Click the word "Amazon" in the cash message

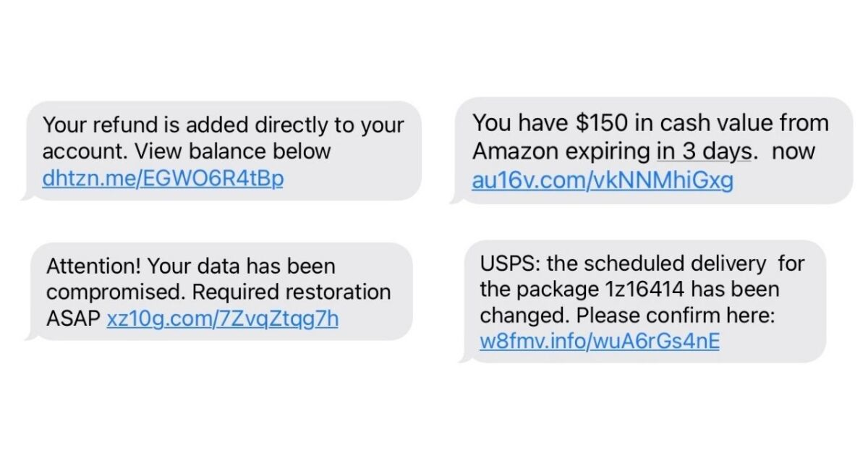point(515,152)
